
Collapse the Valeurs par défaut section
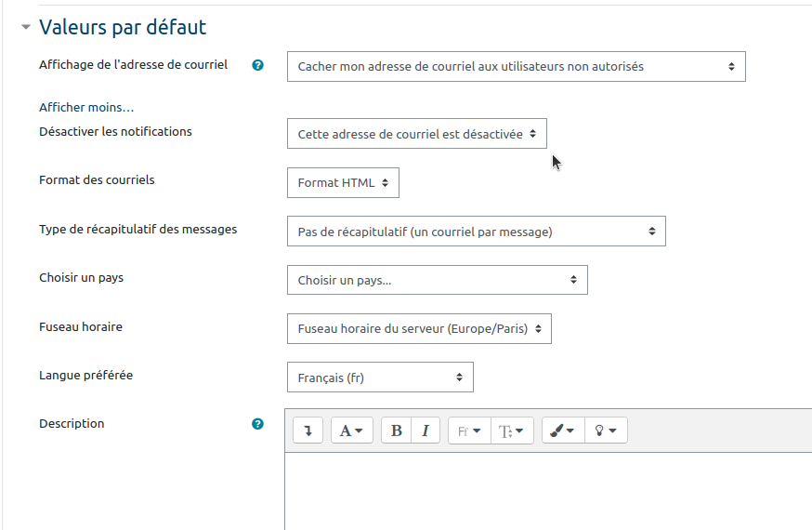[x=26, y=28]
